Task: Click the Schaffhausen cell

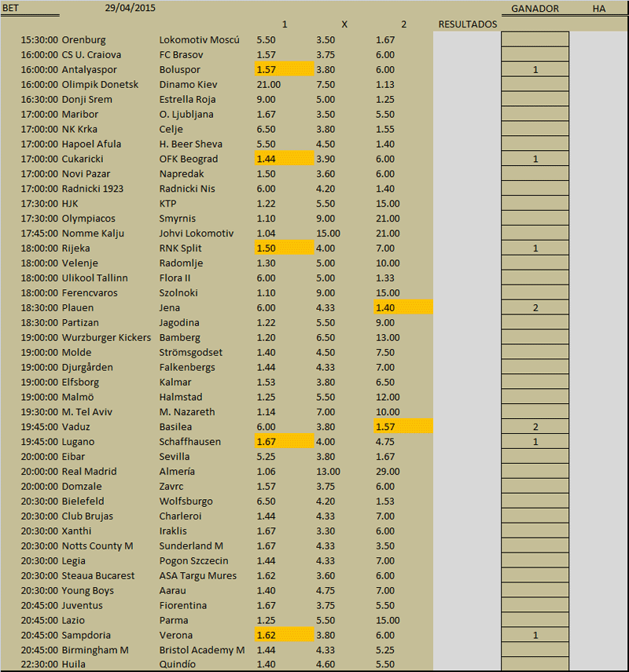Action: pos(190,442)
